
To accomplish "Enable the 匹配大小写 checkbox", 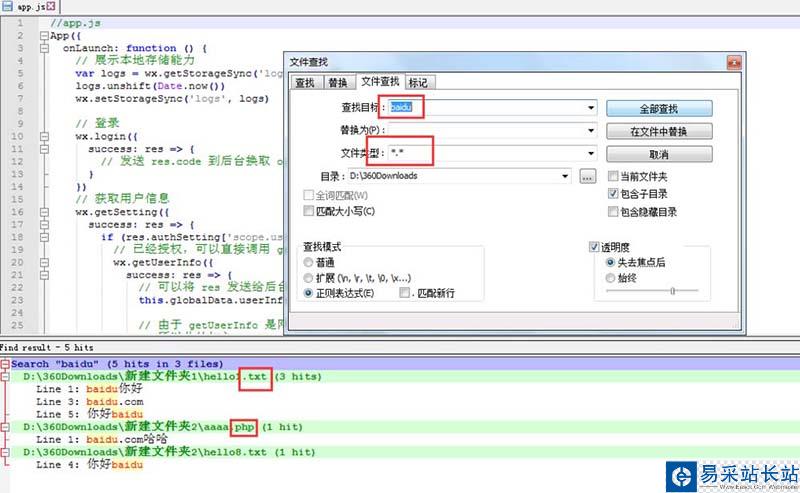I will (308, 211).
